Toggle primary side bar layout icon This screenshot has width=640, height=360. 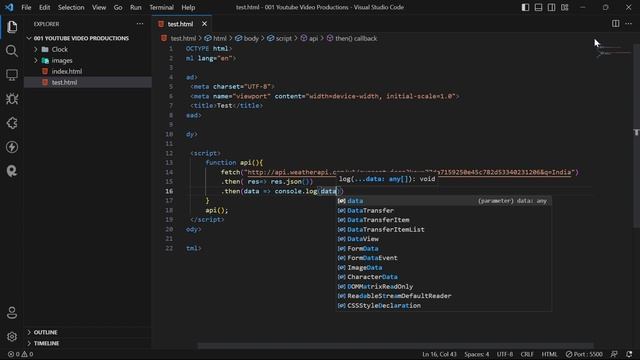[x=525, y=7]
